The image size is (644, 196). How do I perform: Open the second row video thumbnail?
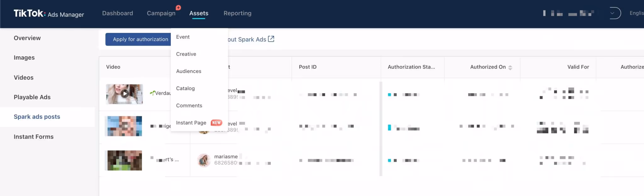[x=125, y=126]
